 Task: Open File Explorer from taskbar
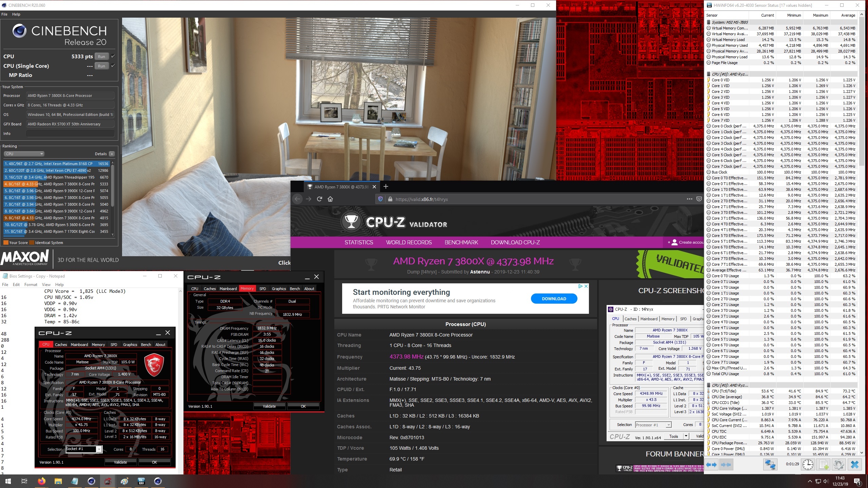click(x=58, y=481)
